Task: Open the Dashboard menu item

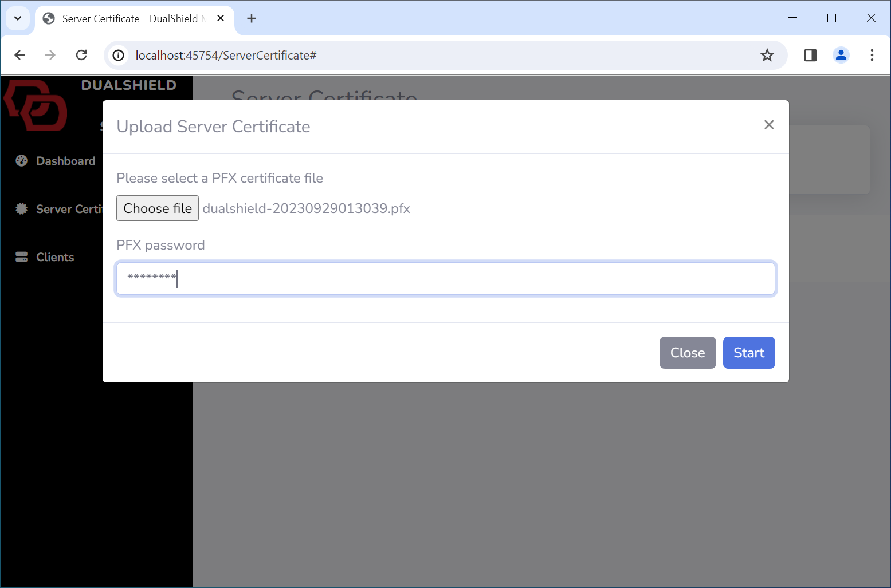Action: pyautogui.click(x=65, y=161)
